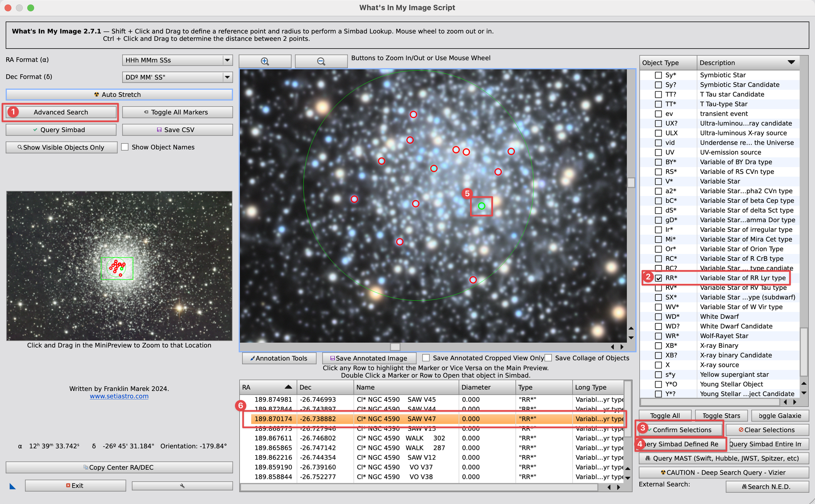Image resolution: width=815 pixels, height=504 pixels.
Task: Uncheck the RR* object type checkbox
Action: coord(658,278)
